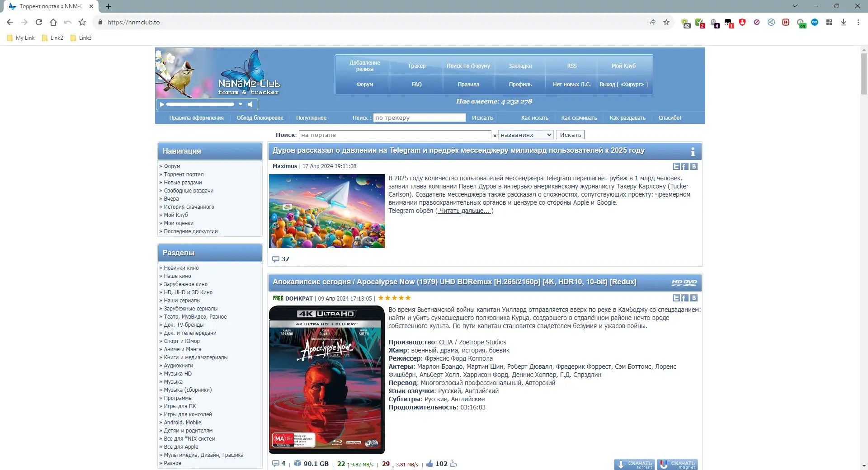Share Durov news via VK icon
The image size is (868, 470).
(694, 166)
